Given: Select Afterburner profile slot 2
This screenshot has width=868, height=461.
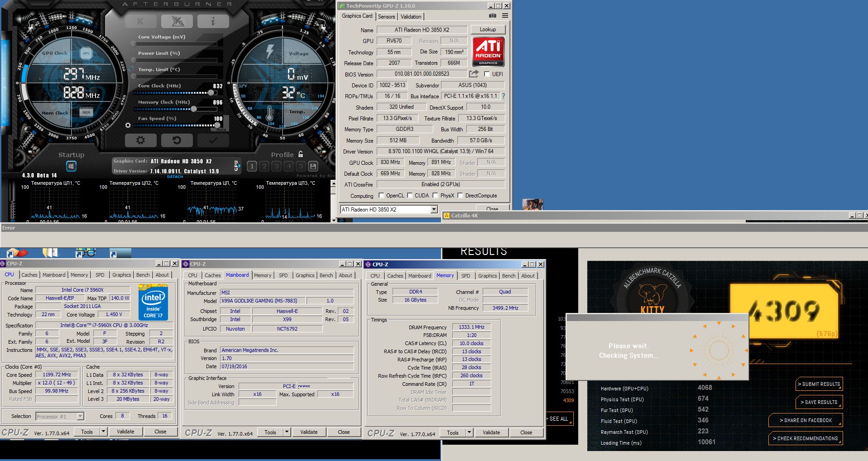Looking at the screenshot, I should (264, 166).
